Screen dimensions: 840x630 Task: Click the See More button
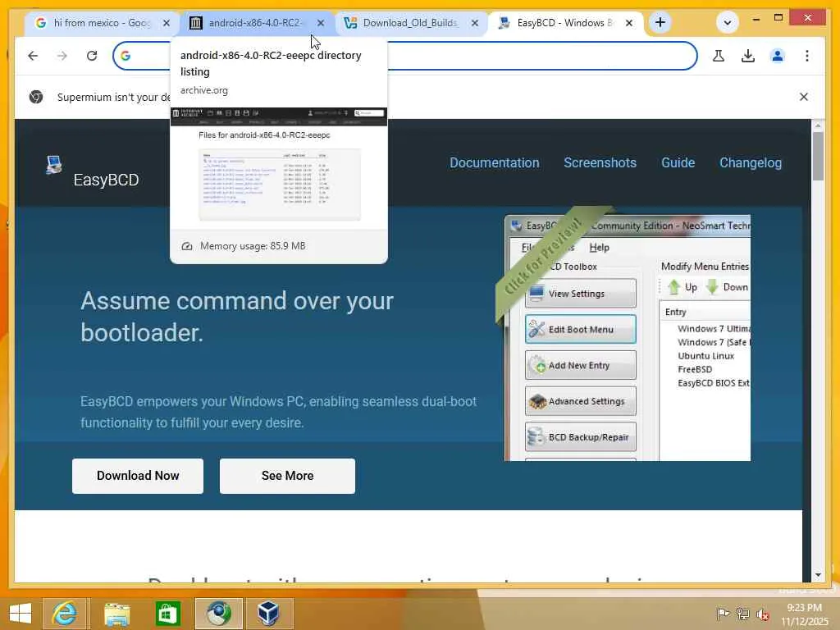point(287,476)
